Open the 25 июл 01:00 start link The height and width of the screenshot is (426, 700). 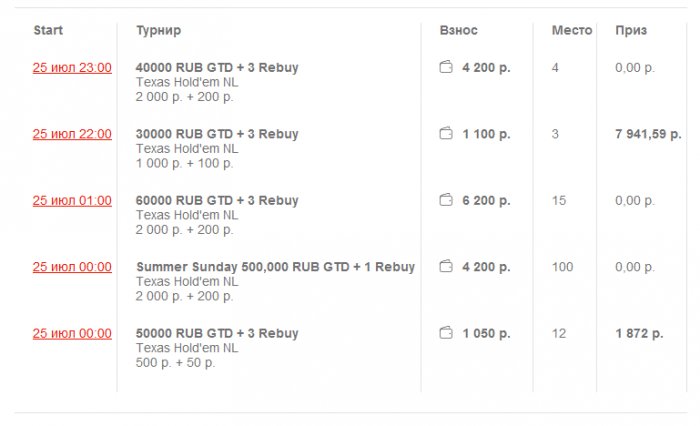pos(72,201)
